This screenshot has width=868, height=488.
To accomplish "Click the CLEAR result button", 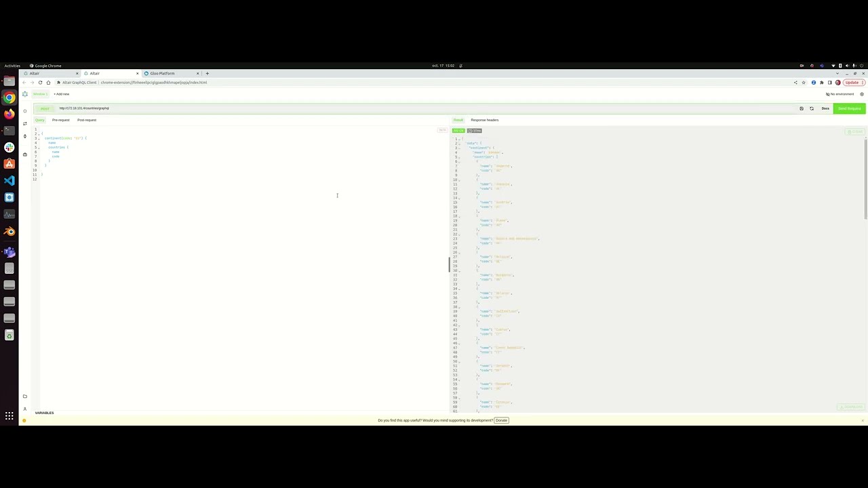I will (x=855, y=131).
